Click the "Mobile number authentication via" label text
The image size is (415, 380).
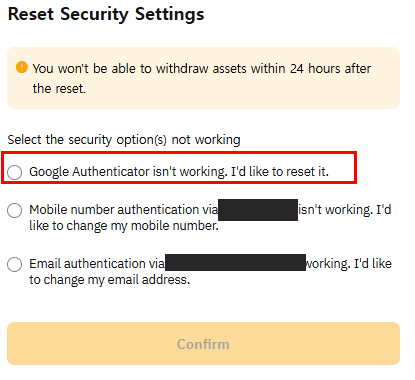[124, 210]
